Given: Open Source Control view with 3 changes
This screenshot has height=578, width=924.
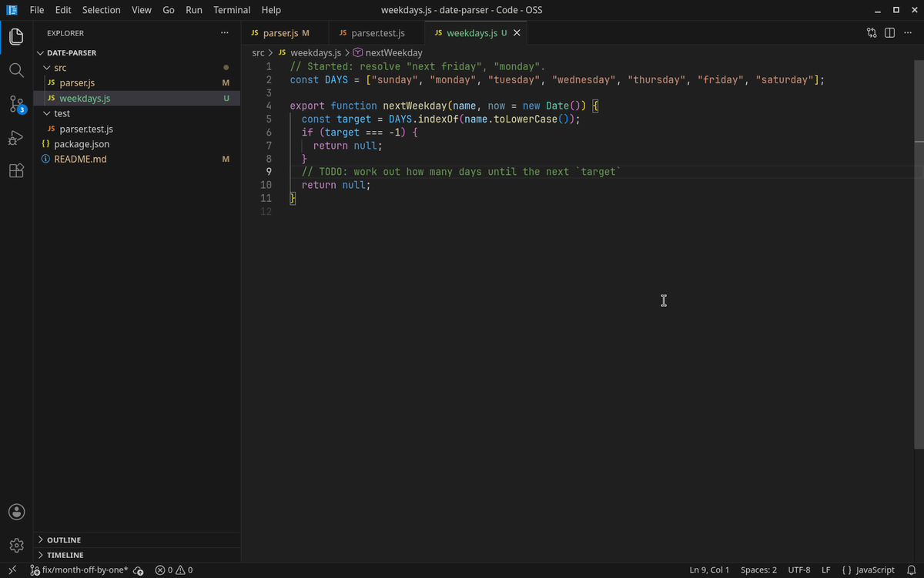Looking at the screenshot, I should pyautogui.click(x=16, y=104).
